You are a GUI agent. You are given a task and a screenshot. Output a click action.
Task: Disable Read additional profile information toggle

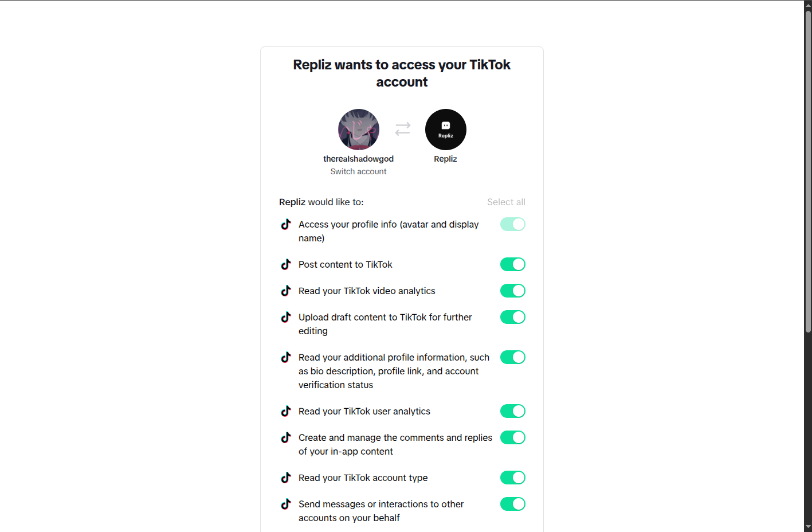(512, 357)
